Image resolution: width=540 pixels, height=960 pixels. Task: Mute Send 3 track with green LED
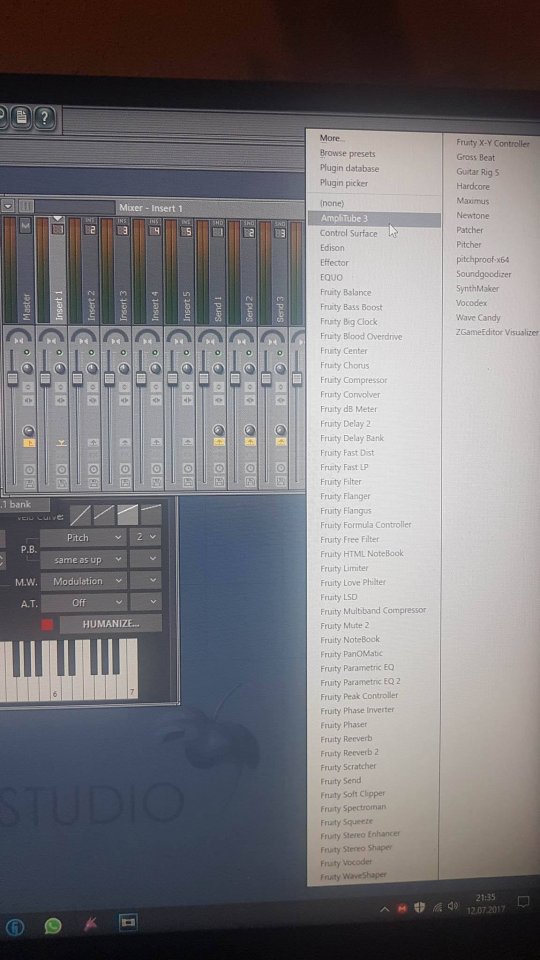pyautogui.click(x=280, y=354)
